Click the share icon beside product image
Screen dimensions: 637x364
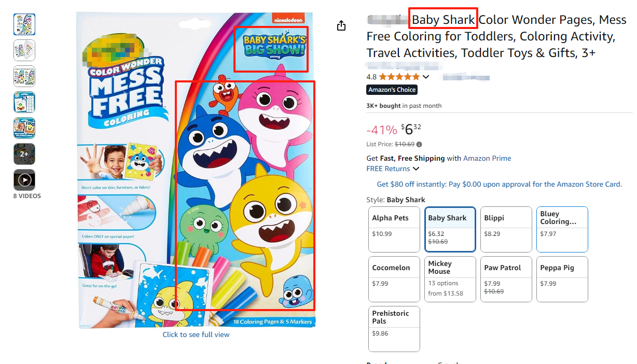click(341, 25)
